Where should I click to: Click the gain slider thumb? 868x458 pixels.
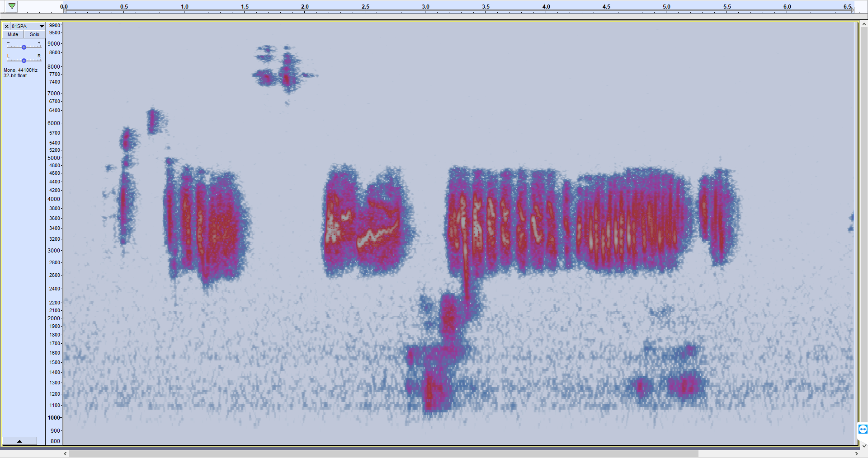(x=24, y=47)
